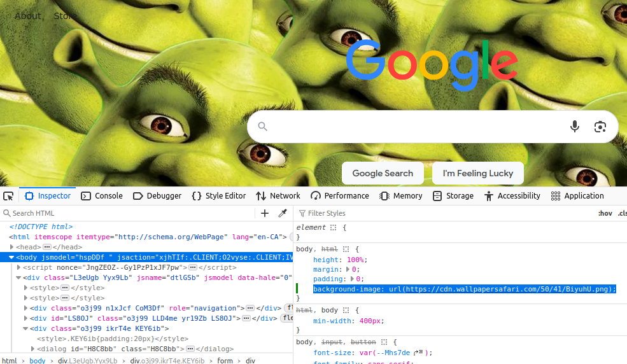Click the ellipsis badge in dialog element
627x364 pixels.
click(190, 349)
